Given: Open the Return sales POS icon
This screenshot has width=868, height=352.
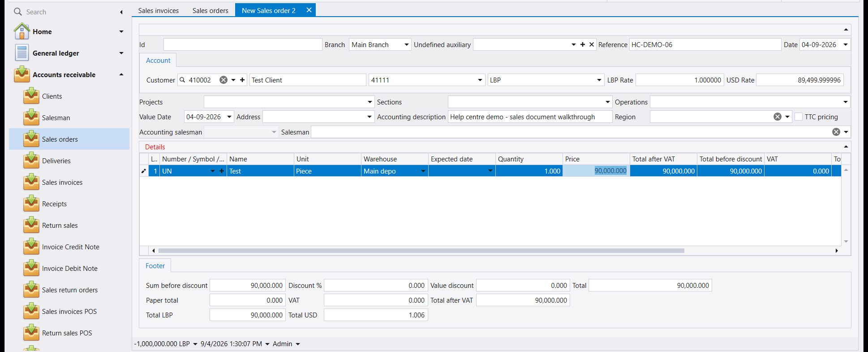Looking at the screenshot, I should coord(31,333).
